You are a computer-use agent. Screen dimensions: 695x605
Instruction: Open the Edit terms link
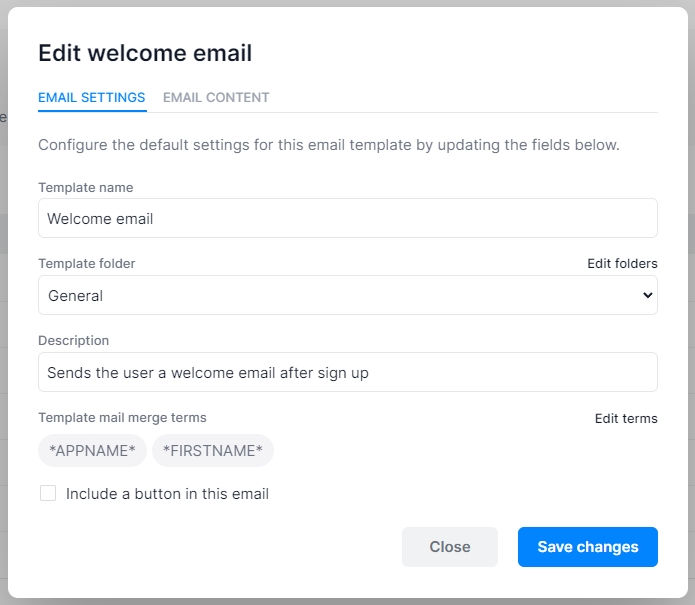[x=626, y=418]
